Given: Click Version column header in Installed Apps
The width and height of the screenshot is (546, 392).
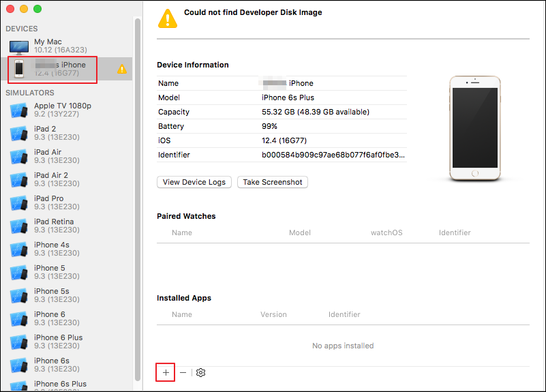Looking at the screenshot, I should (x=273, y=314).
